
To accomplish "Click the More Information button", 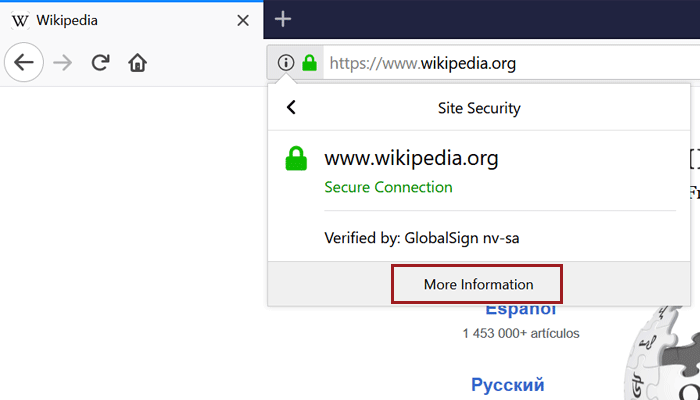I will [478, 284].
